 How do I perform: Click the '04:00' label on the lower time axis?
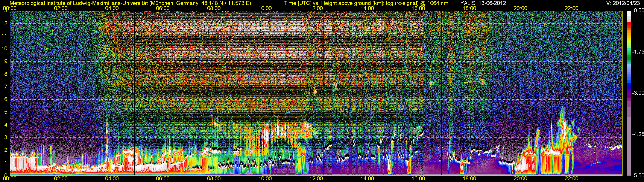(x=112, y=179)
